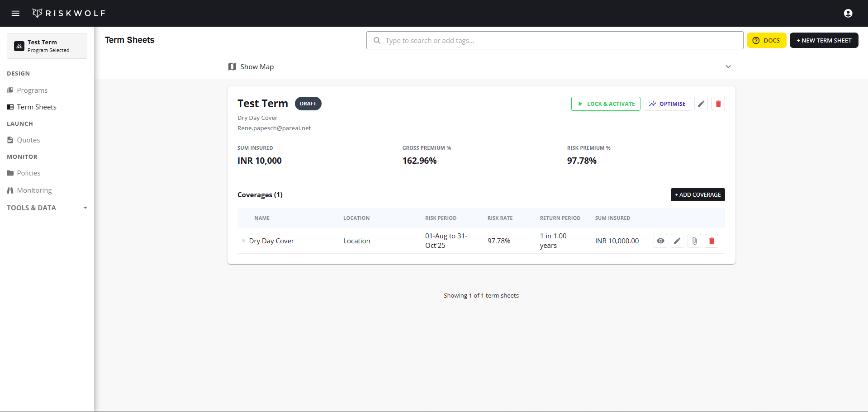Viewport: 868px width, 412px height.
Task: Delete the Test Term term sheet
Action: (x=718, y=104)
